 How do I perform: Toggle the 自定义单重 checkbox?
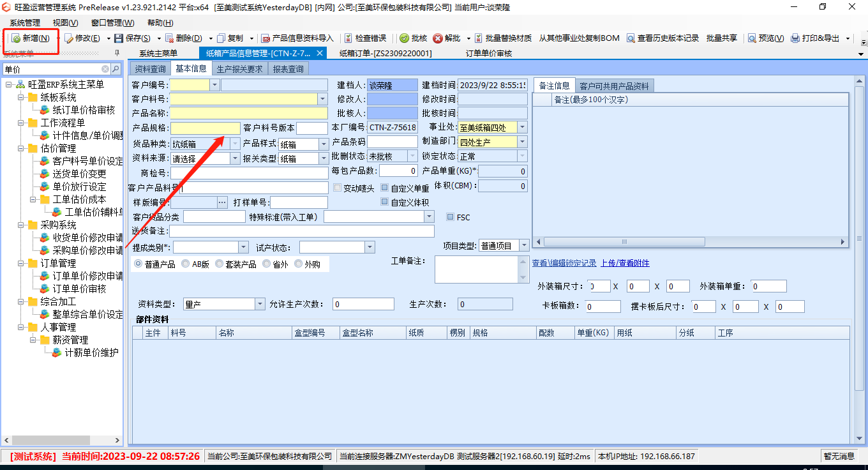point(384,188)
